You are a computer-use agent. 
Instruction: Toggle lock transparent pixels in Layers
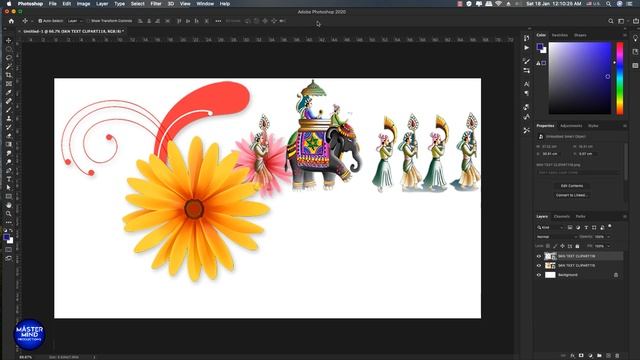point(548,246)
